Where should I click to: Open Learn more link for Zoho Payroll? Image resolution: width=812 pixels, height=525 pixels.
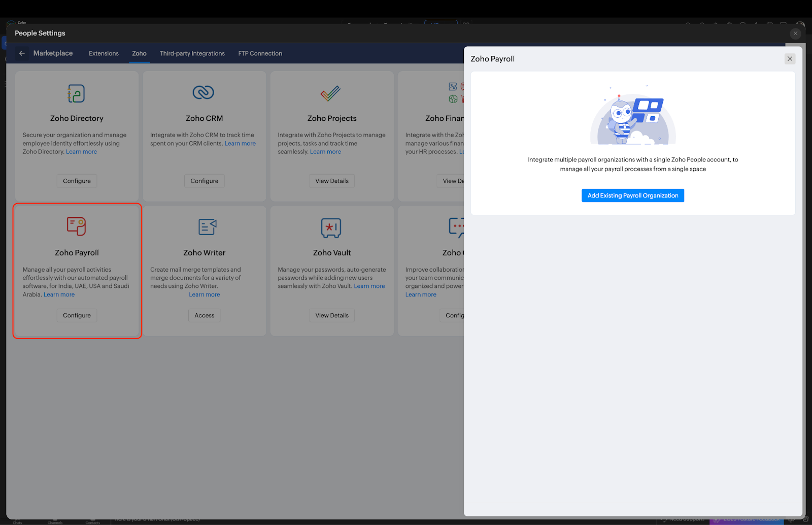tap(59, 294)
